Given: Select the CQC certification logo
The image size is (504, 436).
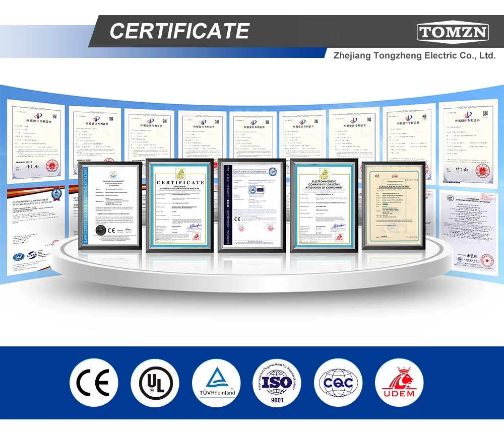Looking at the screenshot, I should tap(338, 383).
